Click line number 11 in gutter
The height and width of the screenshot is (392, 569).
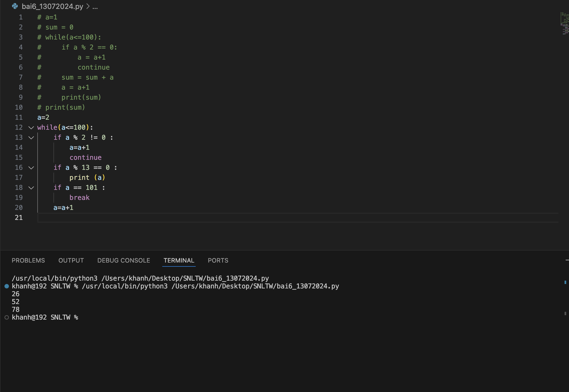pyautogui.click(x=19, y=117)
